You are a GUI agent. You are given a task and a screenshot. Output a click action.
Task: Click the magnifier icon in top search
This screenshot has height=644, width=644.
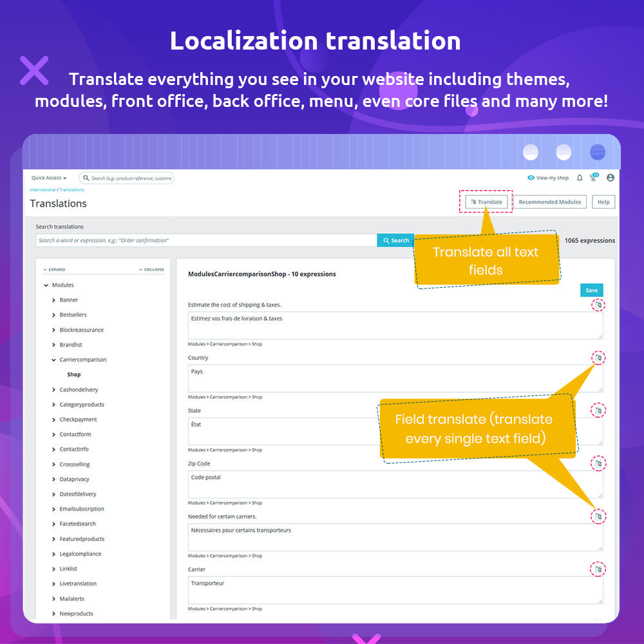point(86,178)
